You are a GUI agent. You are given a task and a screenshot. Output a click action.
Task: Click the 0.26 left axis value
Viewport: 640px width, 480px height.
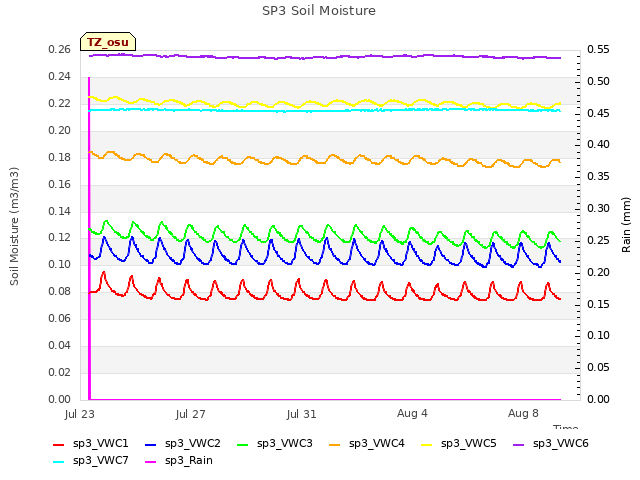pos(60,49)
